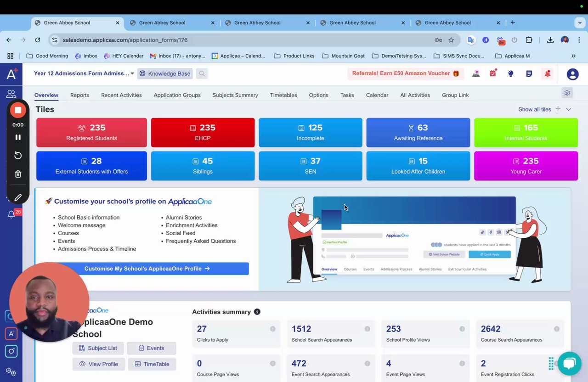Open the SEN tile showing 37
Viewport: 588px width, 382px height.
pos(310,166)
